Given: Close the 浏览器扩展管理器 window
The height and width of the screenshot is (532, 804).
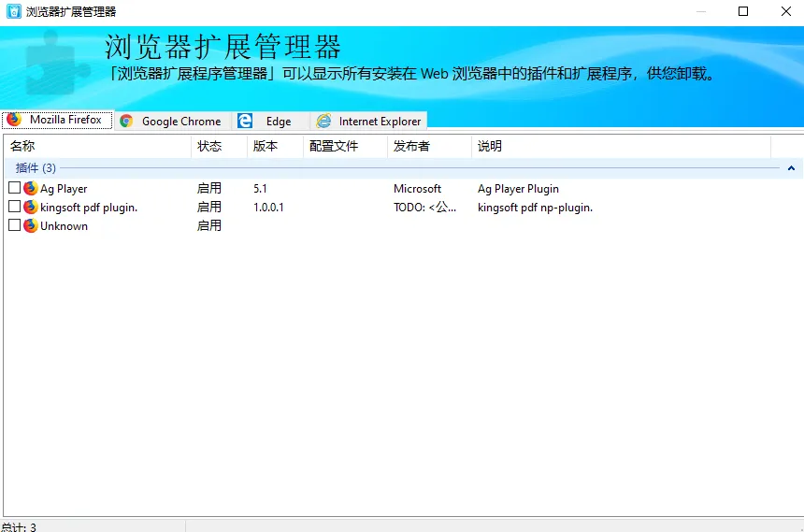Looking at the screenshot, I should (x=786, y=11).
